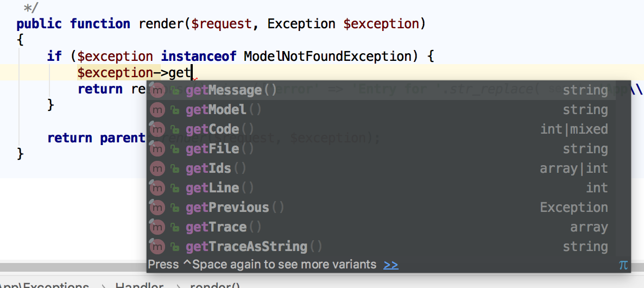Click the render() breadcrumb
The width and height of the screenshot is (644, 288).
pyautogui.click(x=215, y=285)
